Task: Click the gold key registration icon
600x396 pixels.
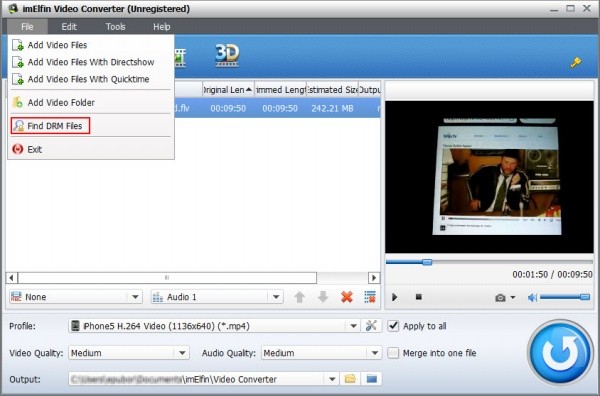Action: (576, 62)
